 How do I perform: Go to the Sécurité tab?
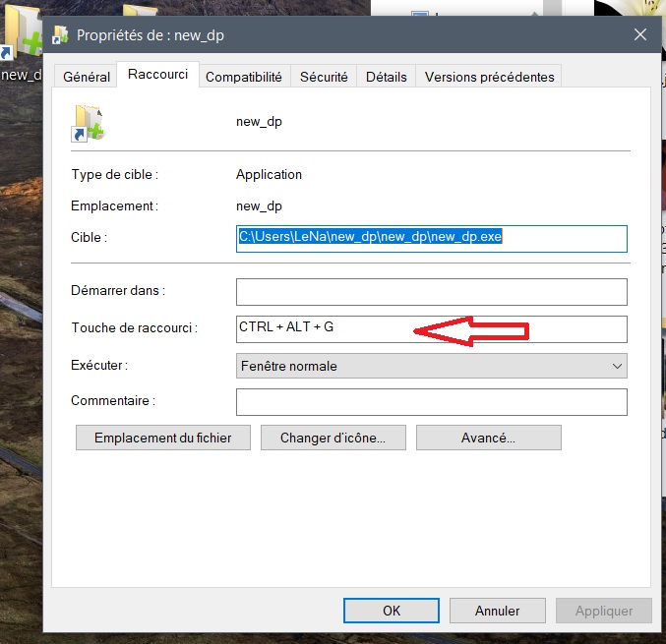coord(324,77)
